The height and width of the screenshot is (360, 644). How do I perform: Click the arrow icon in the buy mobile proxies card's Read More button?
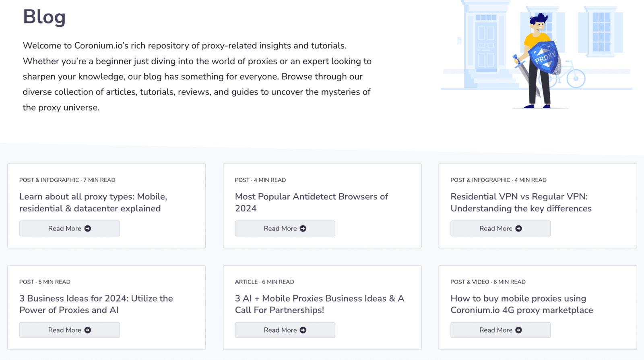(x=519, y=330)
